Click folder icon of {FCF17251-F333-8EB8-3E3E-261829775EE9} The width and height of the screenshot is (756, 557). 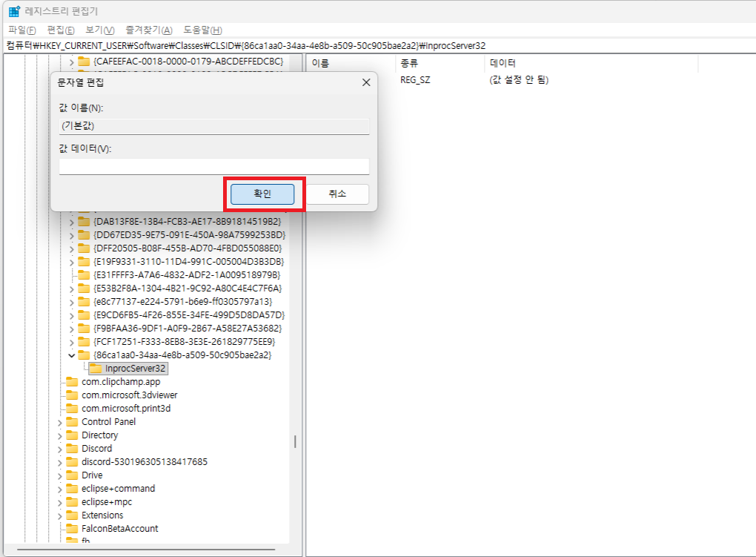pyautogui.click(x=84, y=342)
